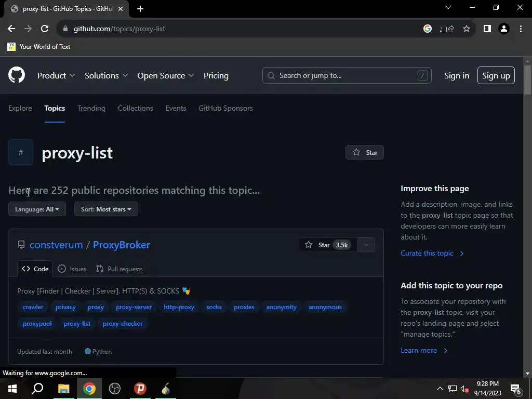
Task: Star the proxy-list topic
Action: 364,152
